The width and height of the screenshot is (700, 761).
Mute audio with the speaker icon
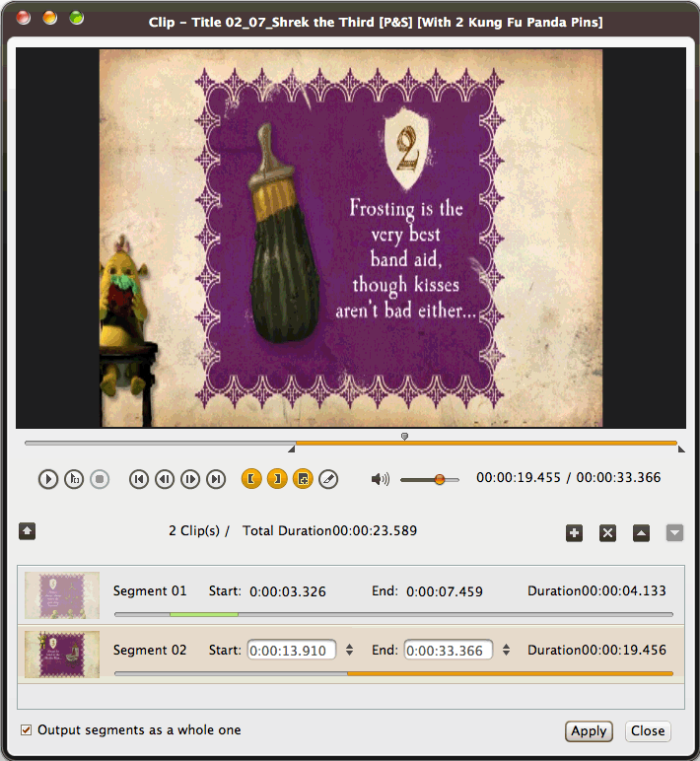click(x=381, y=479)
